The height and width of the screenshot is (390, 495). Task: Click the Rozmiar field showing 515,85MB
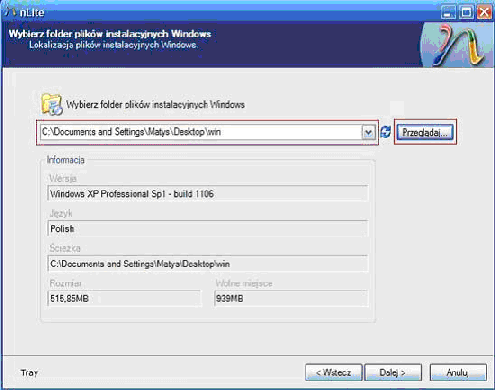point(124,298)
